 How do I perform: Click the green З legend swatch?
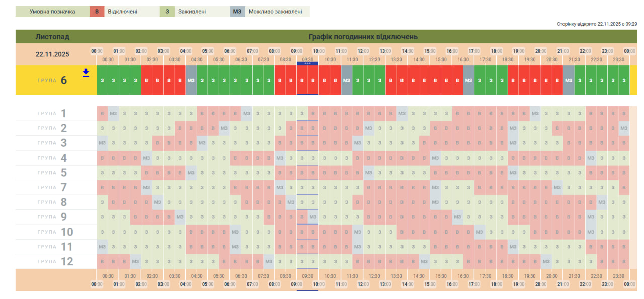(x=167, y=11)
